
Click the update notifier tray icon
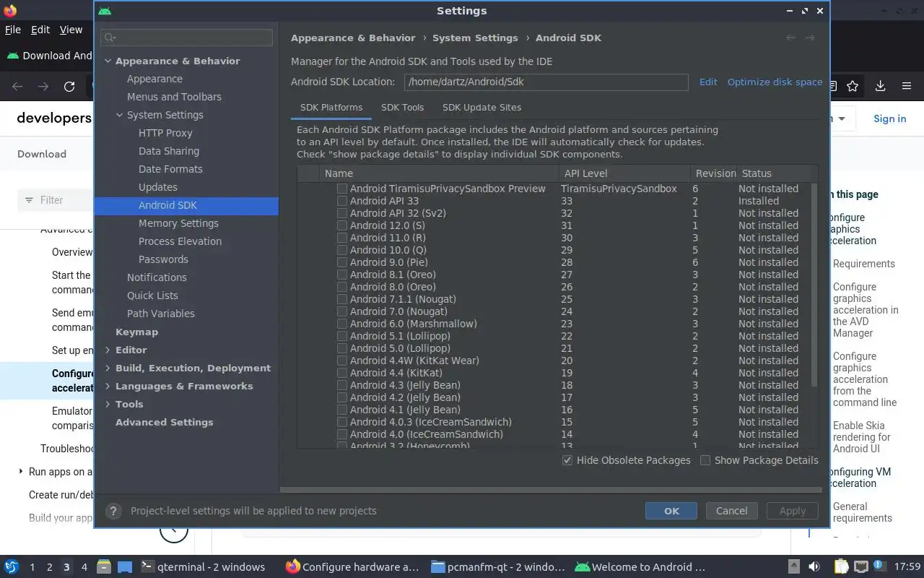(879, 566)
